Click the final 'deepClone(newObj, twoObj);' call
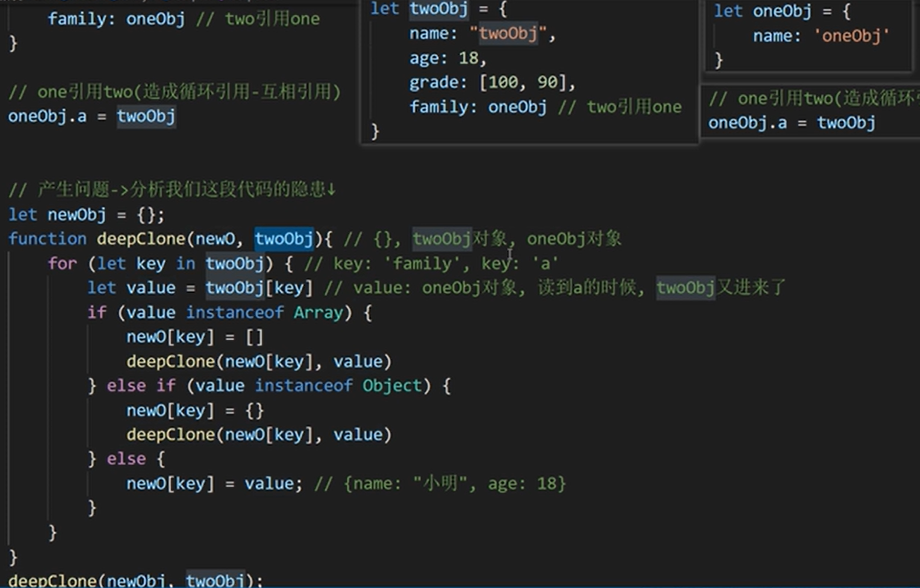This screenshot has width=920, height=588. (135, 581)
